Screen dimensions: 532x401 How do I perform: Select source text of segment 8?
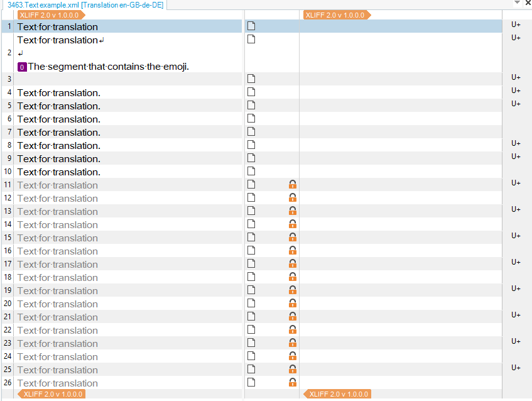click(x=59, y=146)
